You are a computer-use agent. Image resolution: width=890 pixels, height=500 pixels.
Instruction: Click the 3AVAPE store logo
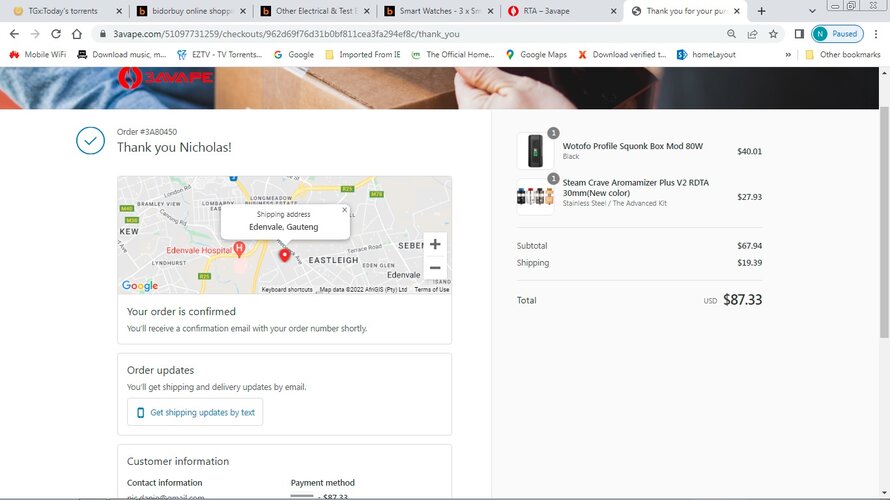click(x=165, y=78)
